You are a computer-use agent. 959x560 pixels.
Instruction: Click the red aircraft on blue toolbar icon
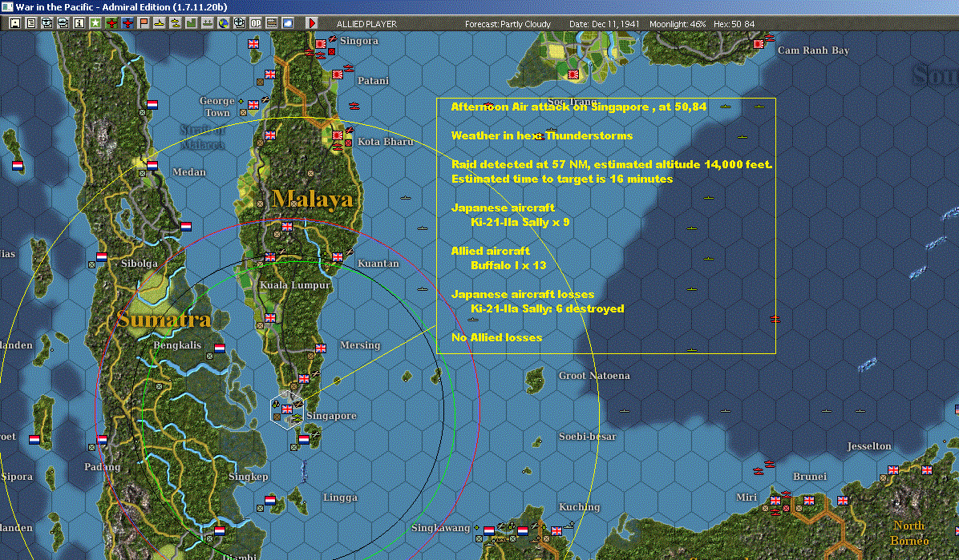tap(127, 23)
